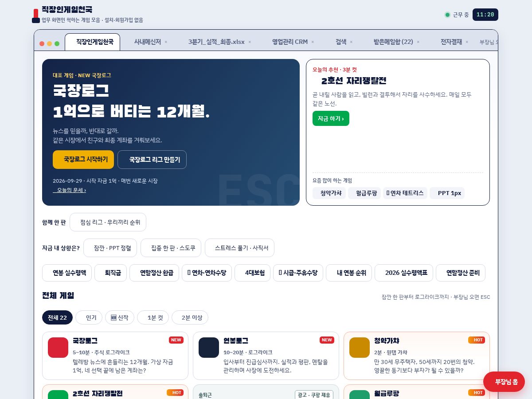Close the 검색 tab
The width and height of the screenshot is (532, 399).
[x=351, y=42]
